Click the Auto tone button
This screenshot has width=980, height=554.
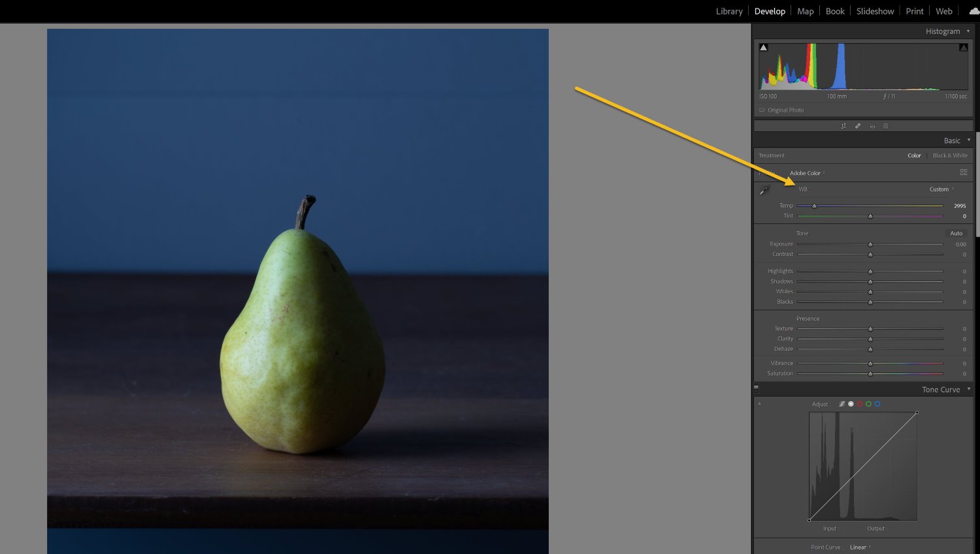click(x=956, y=233)
